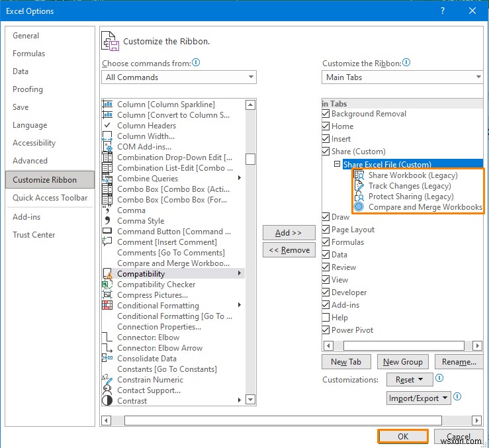The width and height of the screenshot is (489, 448).
Task: Click the ribbon tabs list scroll right arrow
Action: pyautogui.click(x=477, y=345)
